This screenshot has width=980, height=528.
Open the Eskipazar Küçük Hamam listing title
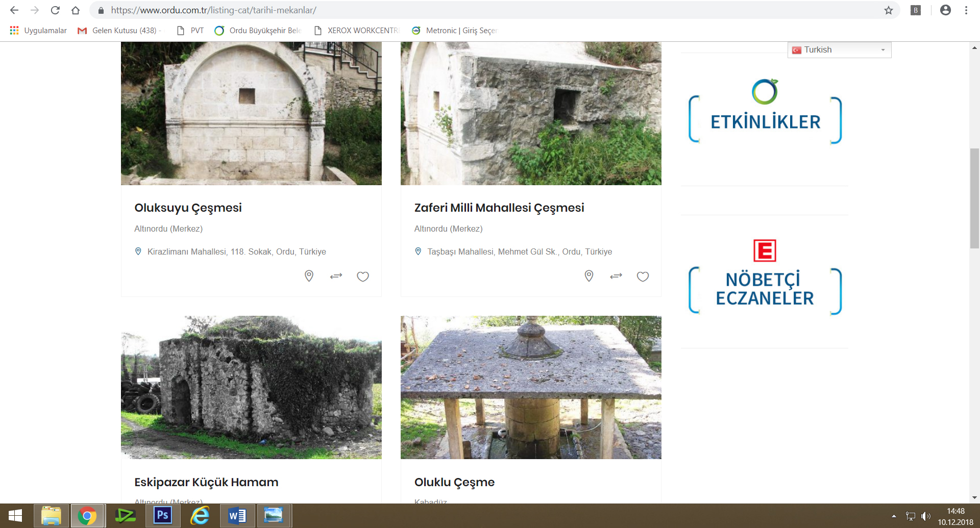coord(206,482)
